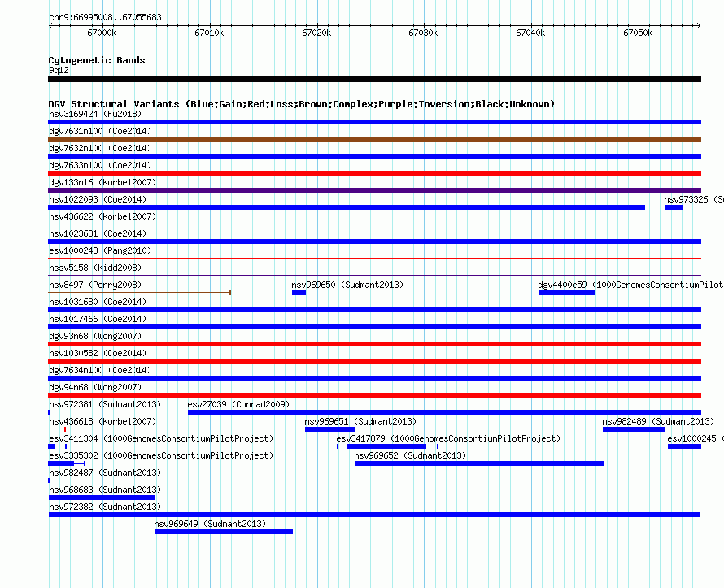Click the dgv94n68 (Wong2007) label
This screenshot has width=724, height=588.
(95, 387)
